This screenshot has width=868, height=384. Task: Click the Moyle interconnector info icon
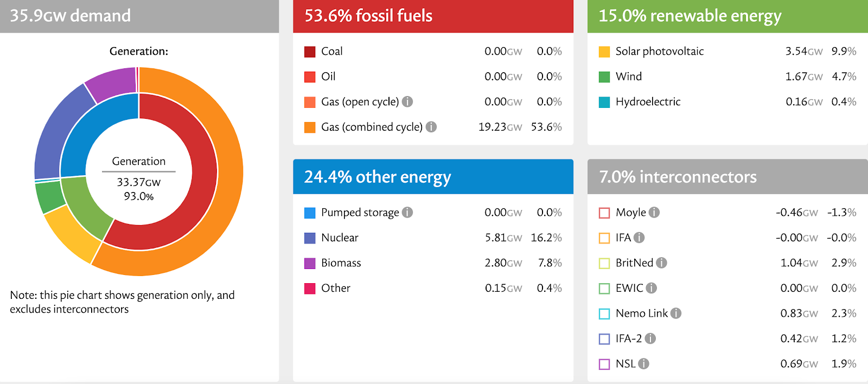coord(654,212)
